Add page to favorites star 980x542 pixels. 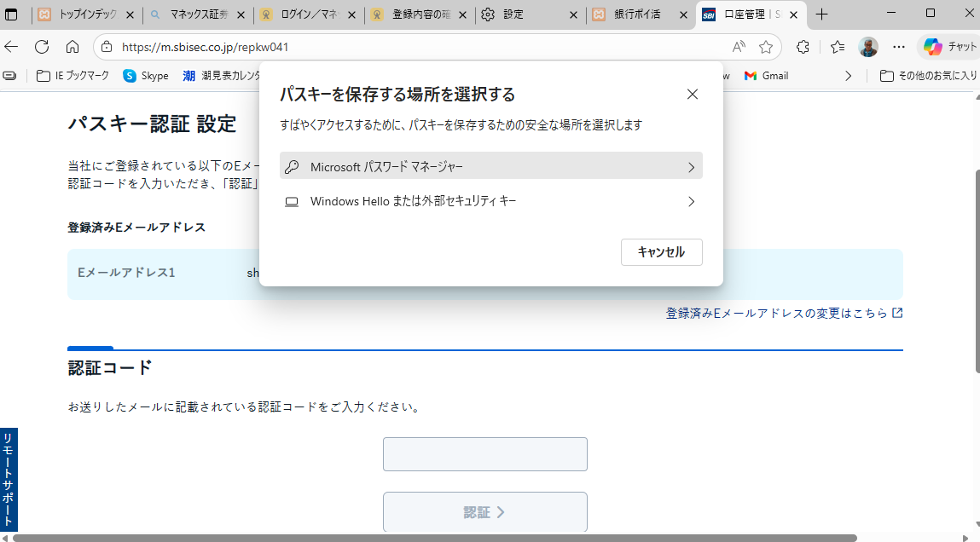pos(766,47)
